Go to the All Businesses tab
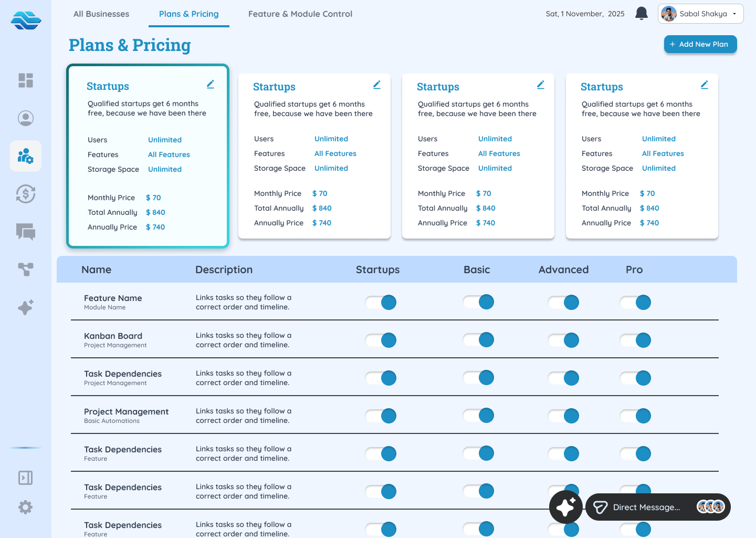The height and width of the screenshot is (538, 756). point(101,14)
